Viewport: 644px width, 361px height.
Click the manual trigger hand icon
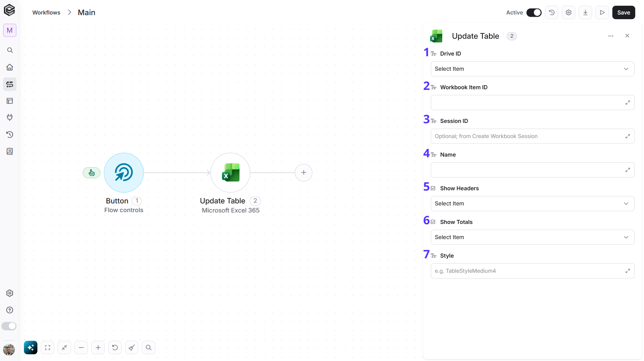point(92,173)
